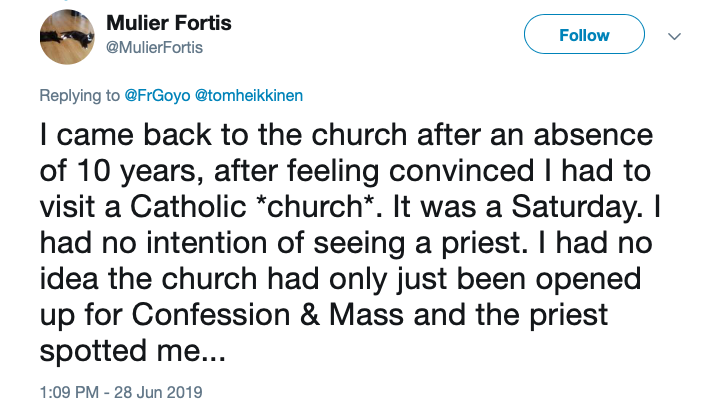728x409 pixels.
Task: Click the "Replying to" label text
Action: tap(79, 96)
